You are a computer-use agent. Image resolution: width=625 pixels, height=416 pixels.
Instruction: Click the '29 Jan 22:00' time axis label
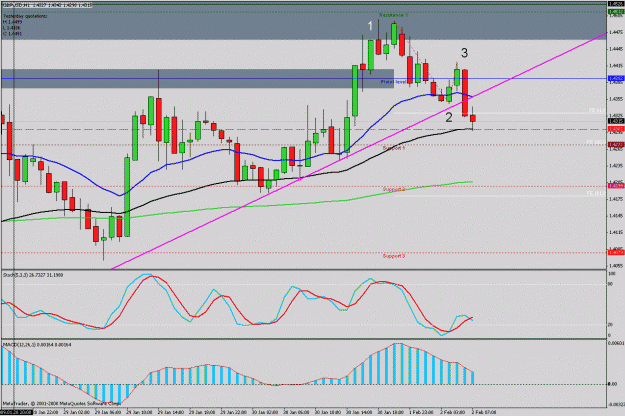tap(234, 412)
